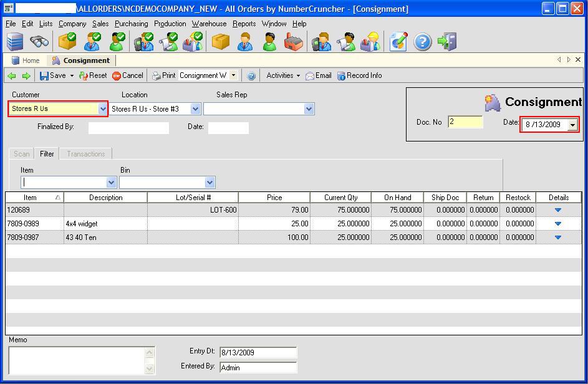Viewport: 588px width, 384px height.
Task: Select the LOT-600 lot cell
Action: [x=193, y=210]
